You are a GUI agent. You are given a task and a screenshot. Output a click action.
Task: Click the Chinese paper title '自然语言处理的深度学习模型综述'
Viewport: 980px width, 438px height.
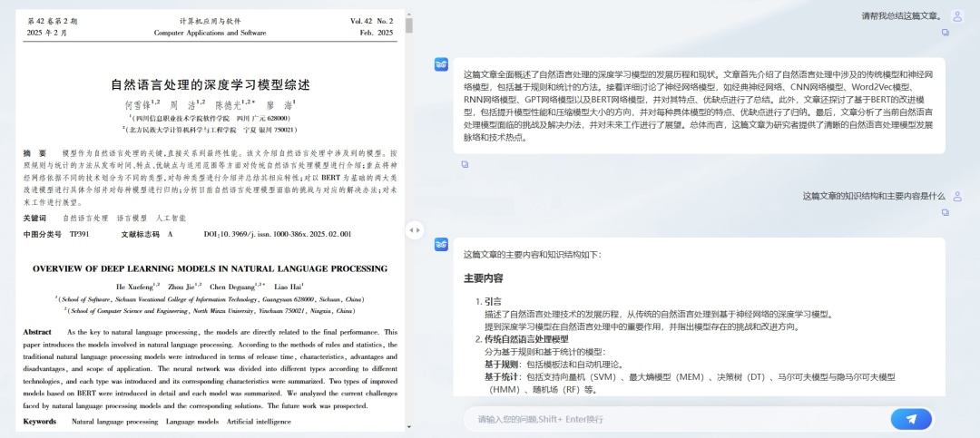pos(210,84)
